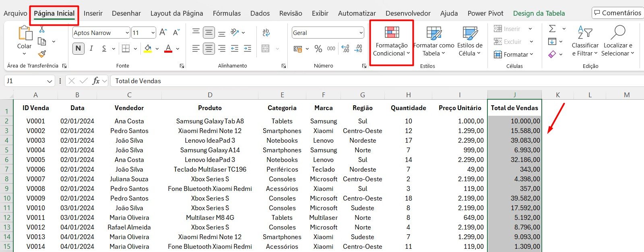Switch to the Design da Tabela tab
This screenshot has width=644, height=252.
[x=539, y=13]
